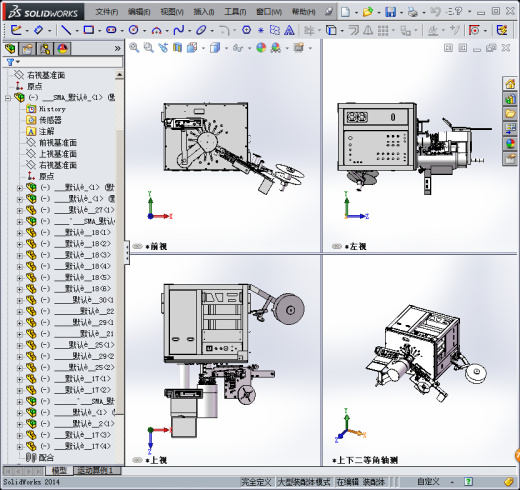Screen dimensions: 520x490
Task: Collapse the SMA_默认_<1> top assembly node
Action: (x=8, y=98)
